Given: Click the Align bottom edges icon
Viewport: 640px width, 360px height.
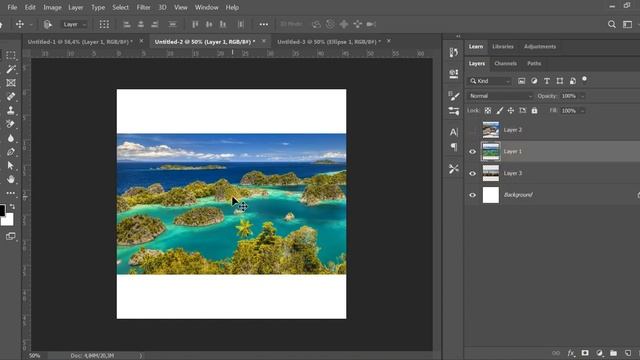Looking at the screenshot, I should point(223,24).
